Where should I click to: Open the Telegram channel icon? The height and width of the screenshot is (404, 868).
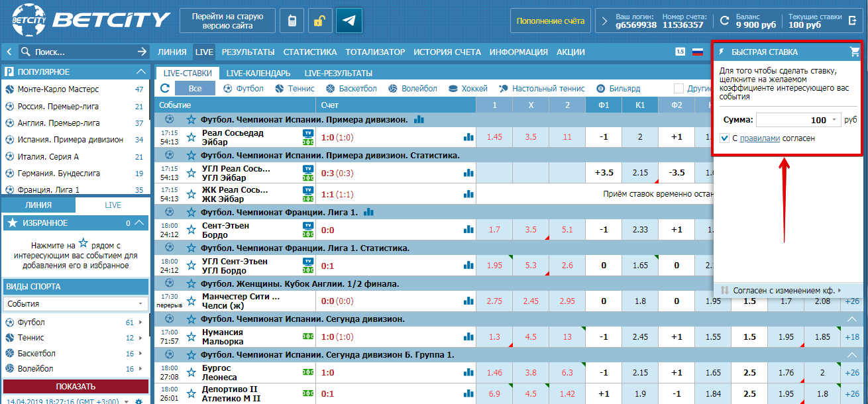(x=349, y=21)
